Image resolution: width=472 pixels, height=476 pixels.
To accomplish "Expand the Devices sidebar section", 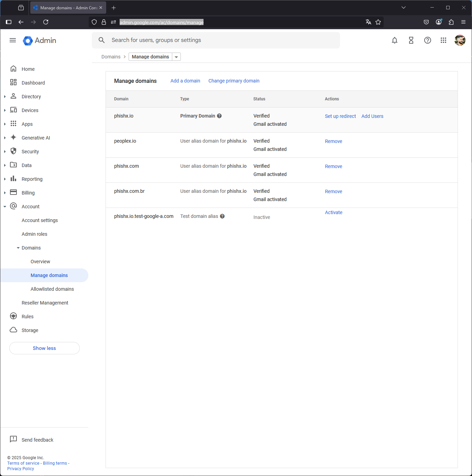I will (x=5, y=110).
